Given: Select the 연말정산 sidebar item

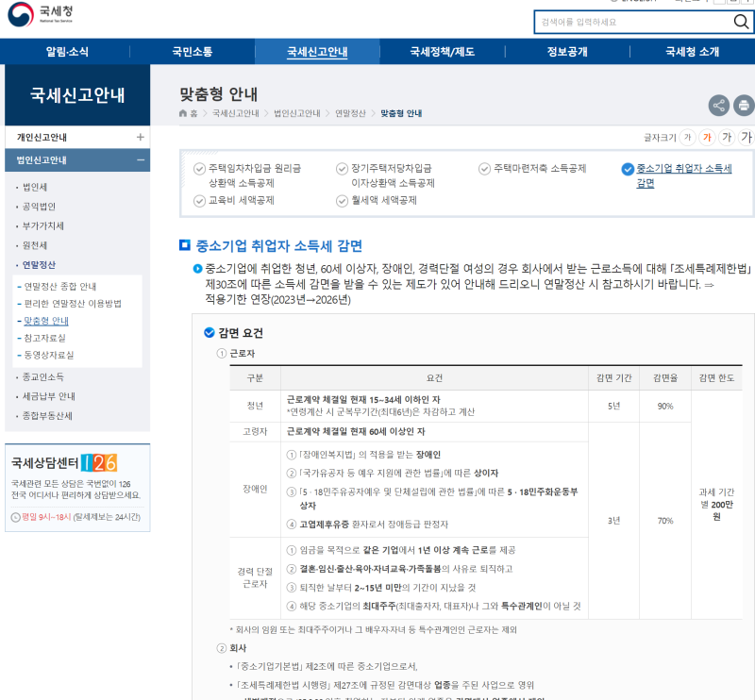Looking at the screenshot, I should (39, 265).
